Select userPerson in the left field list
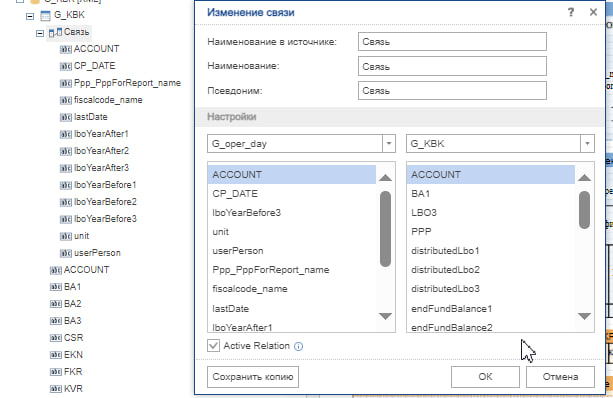 292,251
